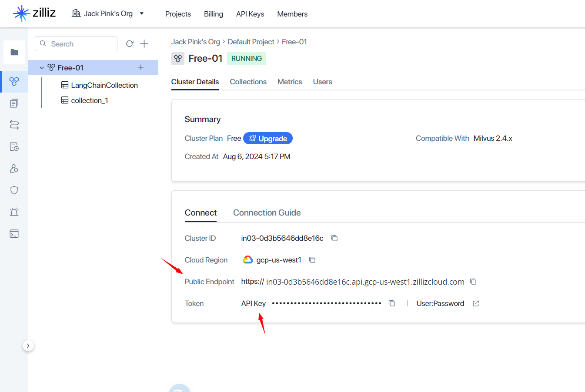
Task: Open the terminal console icon in the sidebar
Action: tap(14, 234)
